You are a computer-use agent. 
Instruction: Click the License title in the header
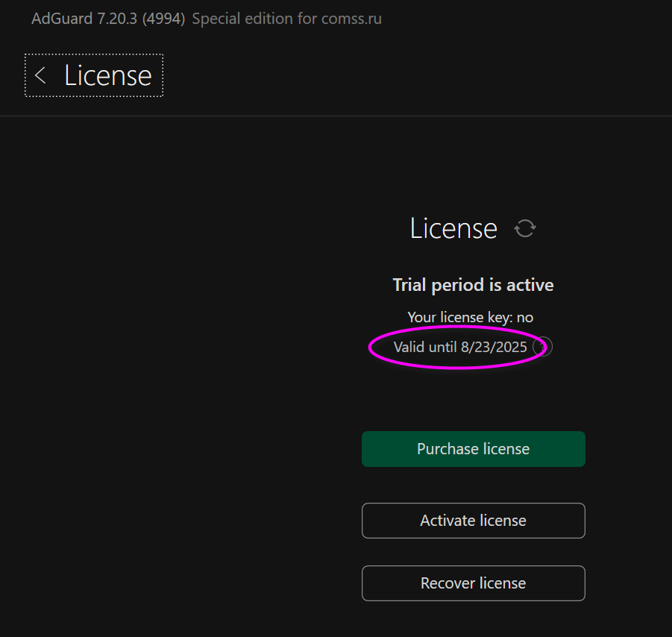click(107, 75)
